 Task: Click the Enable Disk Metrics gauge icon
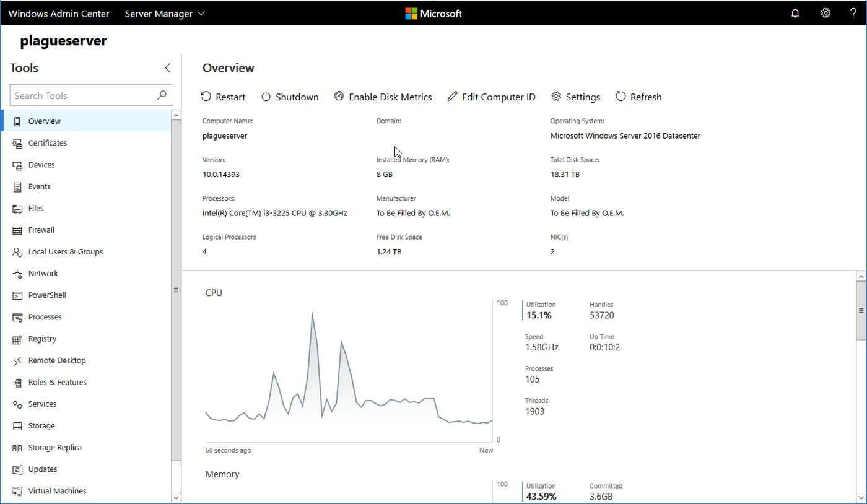click(339, 96)
